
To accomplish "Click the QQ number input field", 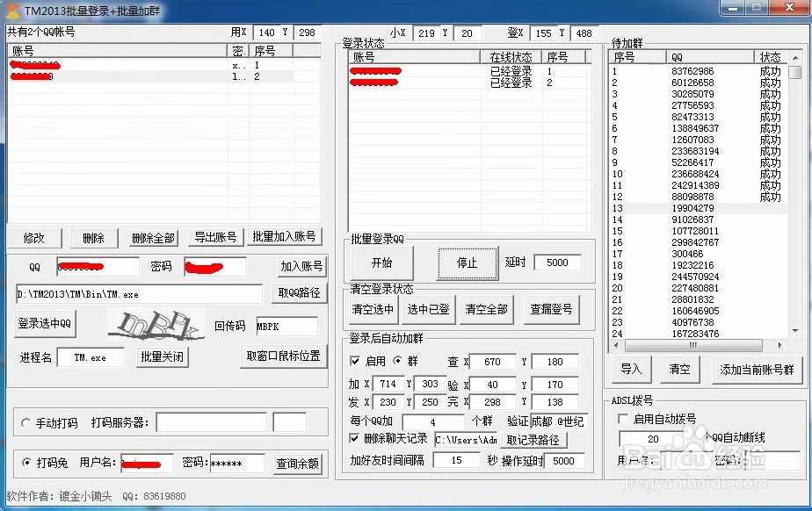I will [x=98, y=267].
